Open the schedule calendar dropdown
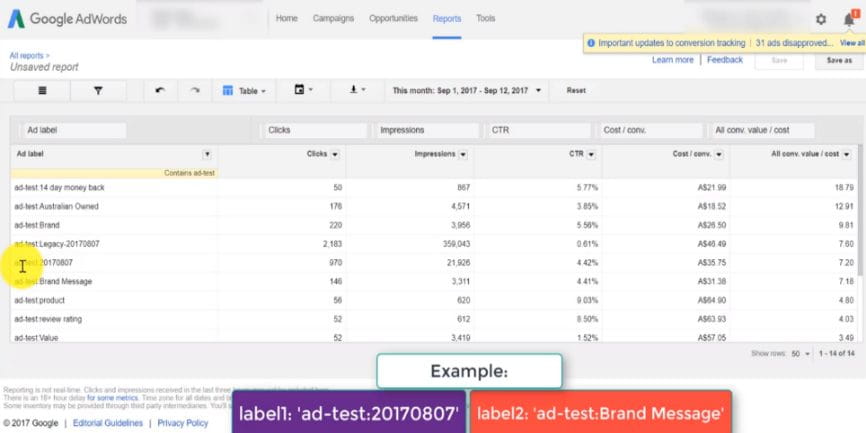Image resolution: width=866 pixels, height=433 pixels. (x=303, y=90)
